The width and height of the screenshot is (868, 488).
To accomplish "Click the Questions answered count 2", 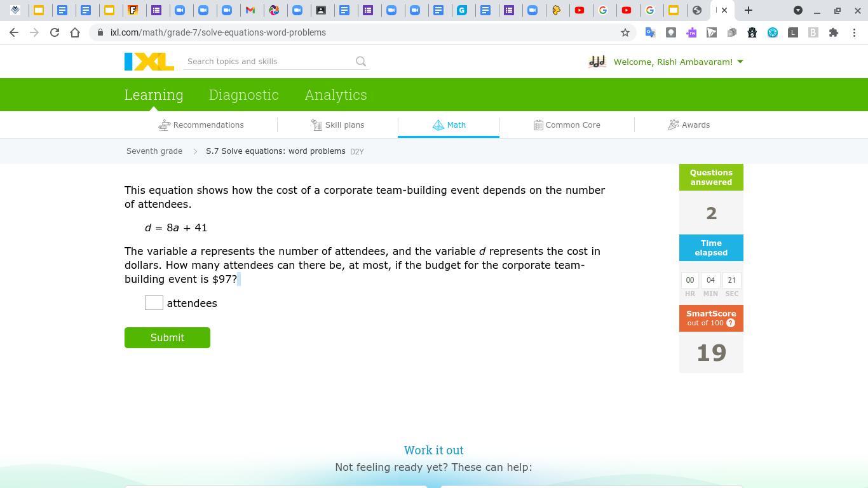I will (711, 213).
